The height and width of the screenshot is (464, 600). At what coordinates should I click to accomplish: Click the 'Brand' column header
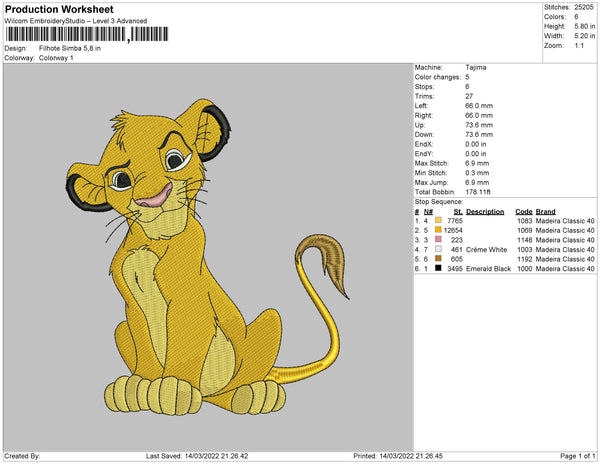point(545,212)
